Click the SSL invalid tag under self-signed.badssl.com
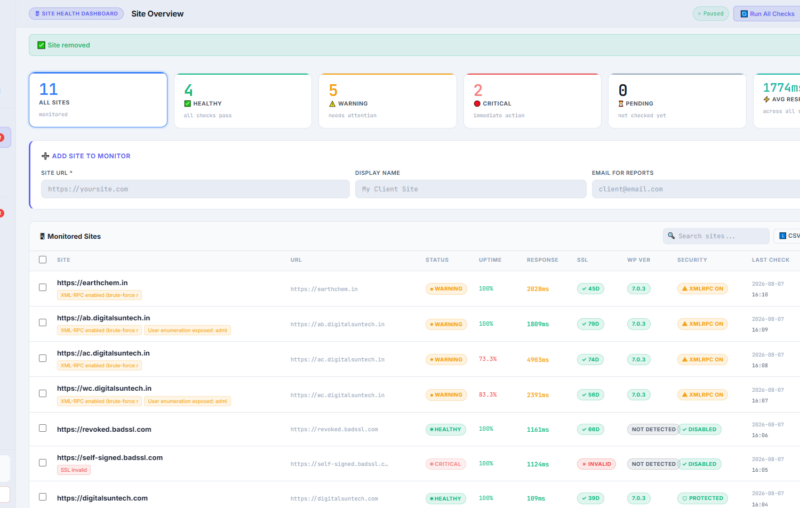The width and height of the screenshot is (800, 508). pos(74,470)
